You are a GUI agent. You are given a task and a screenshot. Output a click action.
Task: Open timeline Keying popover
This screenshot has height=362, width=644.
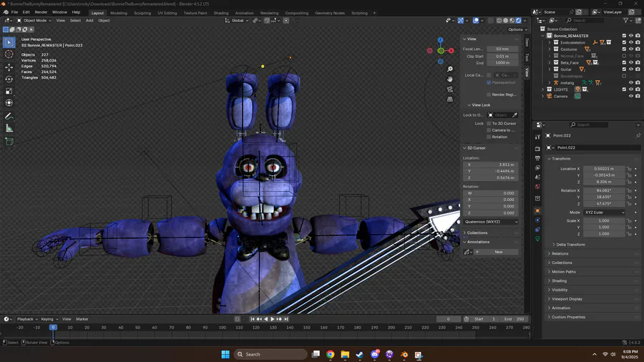coord(49,319)
